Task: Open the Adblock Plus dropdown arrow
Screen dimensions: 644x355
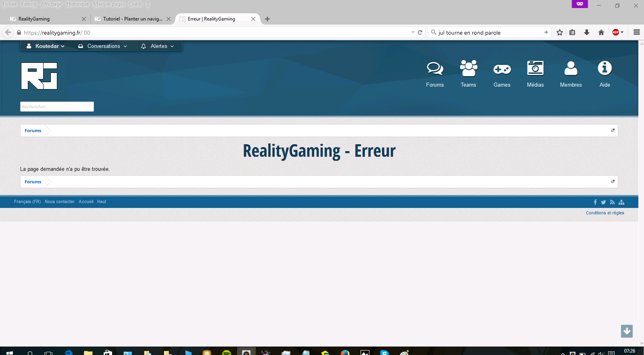Action: point(622,32)
